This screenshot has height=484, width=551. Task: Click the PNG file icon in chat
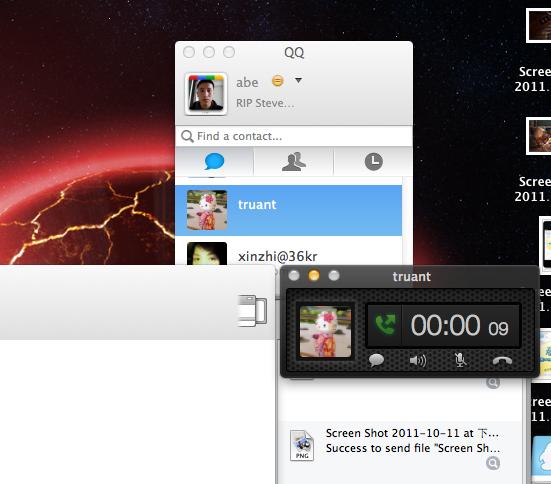[302, 445]
